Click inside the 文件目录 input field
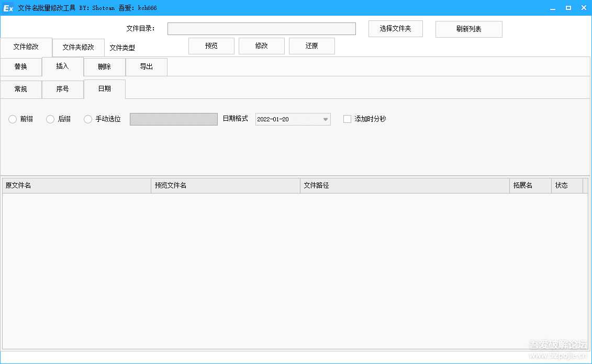The width and height of the screenshot is (592, 364). point(261,28)
